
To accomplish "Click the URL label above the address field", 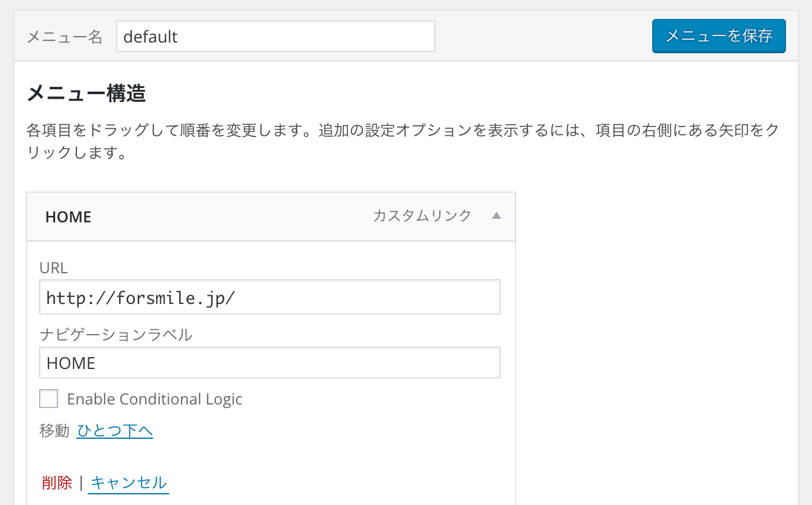I will point(54,268).
